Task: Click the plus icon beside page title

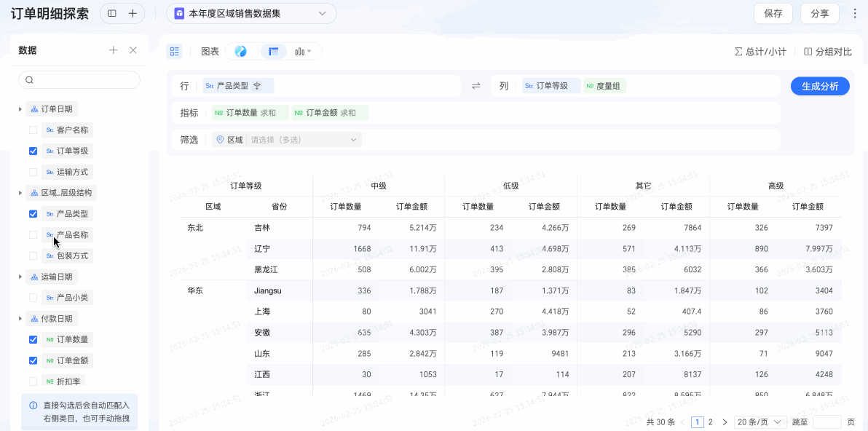Action: tap(133, 14)
